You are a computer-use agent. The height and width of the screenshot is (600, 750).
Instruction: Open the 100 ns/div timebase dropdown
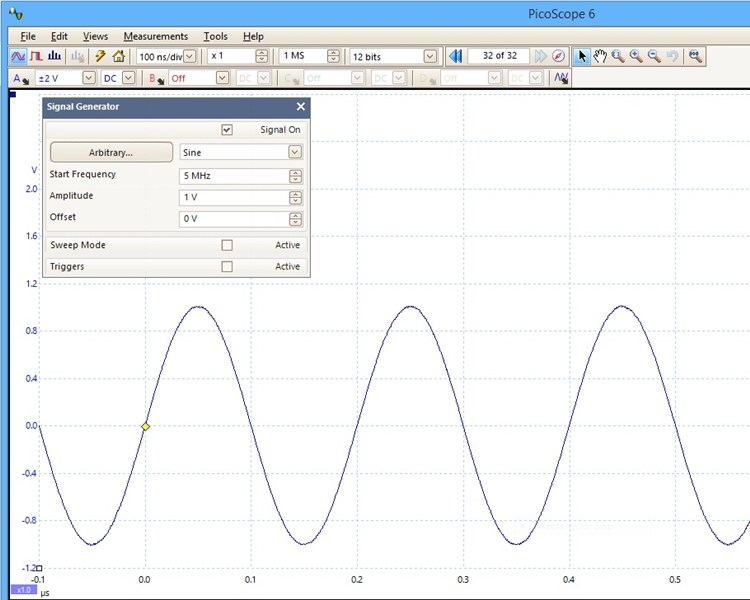click(190, 56)
